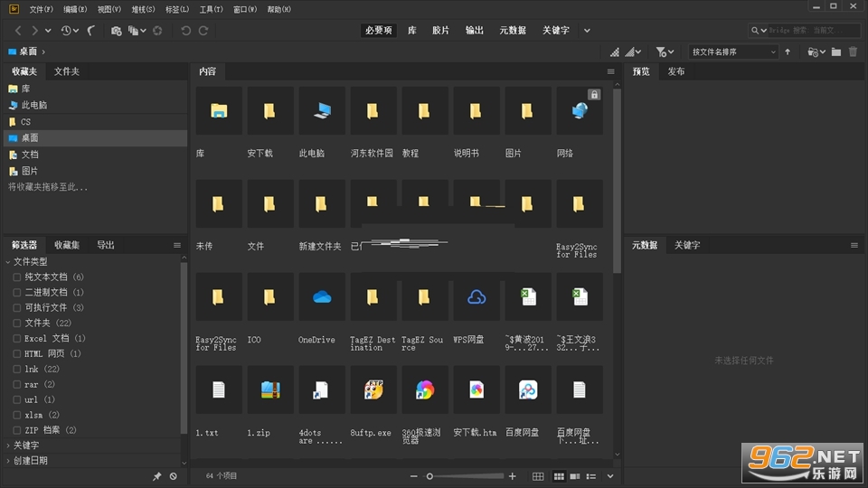Open the 工具(T) menu
The height and width of the screenshot is (488, 868).
pos(211,9)
